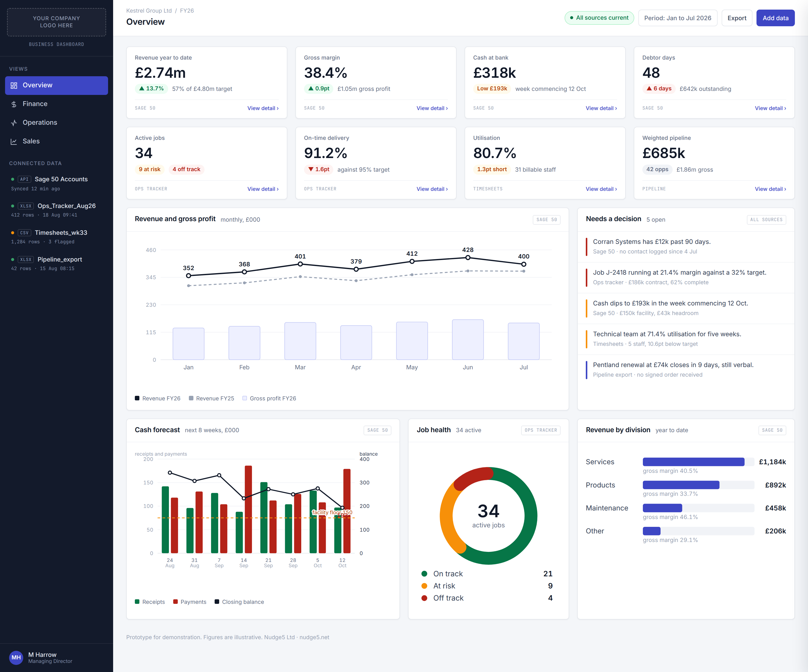This screenshot has width=808, height=672.
Task: Click the Operations pulse icon
Action: tap(14, 123)
